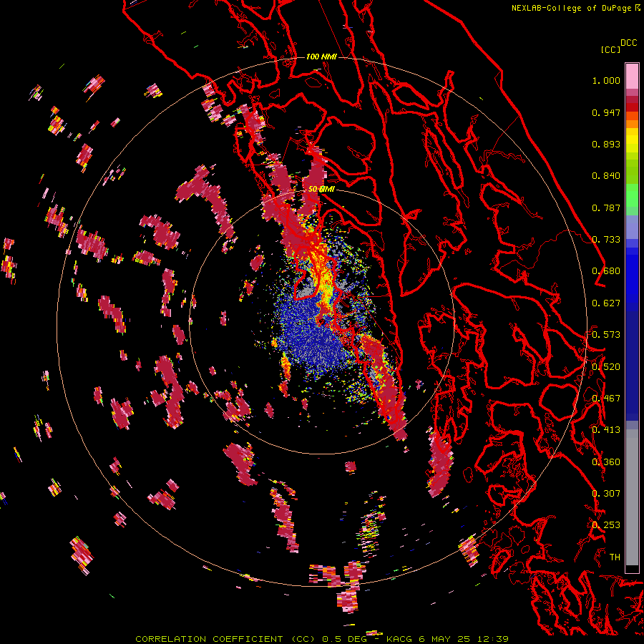Click the 0.520 legend value
This screenshot has width=644, height=644.
tap(606, 367)
